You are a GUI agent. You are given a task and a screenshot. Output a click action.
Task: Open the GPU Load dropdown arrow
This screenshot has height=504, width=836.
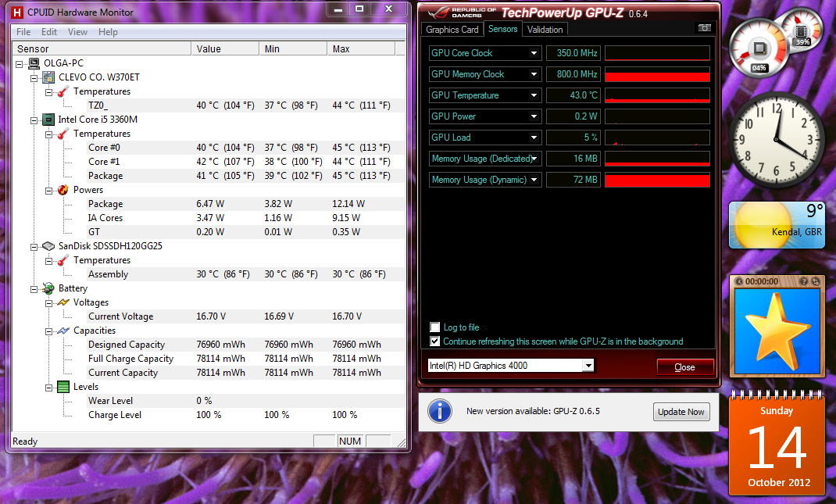pyautogui.click(x=534, y=138)
